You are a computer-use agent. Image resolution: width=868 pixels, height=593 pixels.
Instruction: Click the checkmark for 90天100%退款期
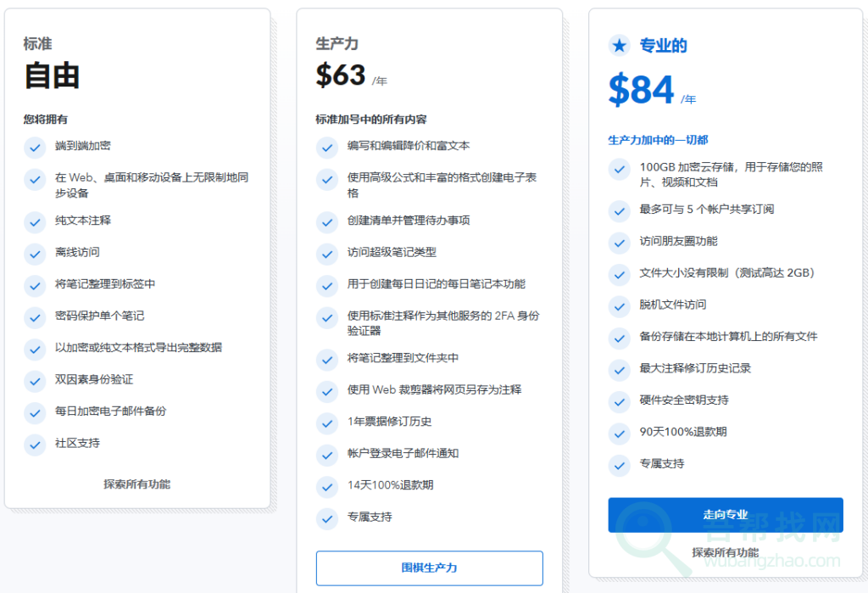(620, 433)
